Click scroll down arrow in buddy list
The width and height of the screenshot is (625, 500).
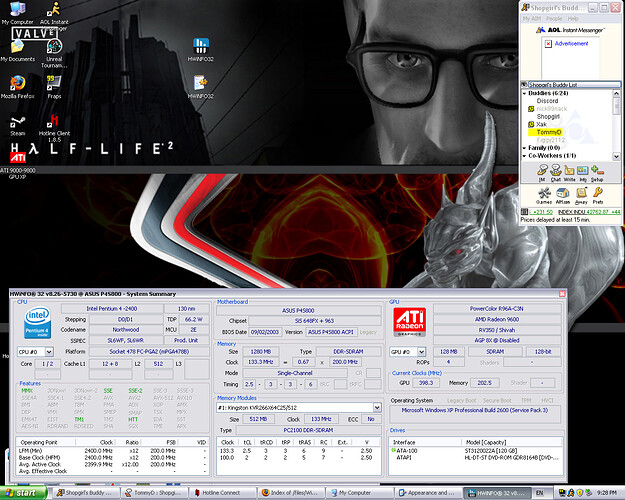[x=616, y=157]
